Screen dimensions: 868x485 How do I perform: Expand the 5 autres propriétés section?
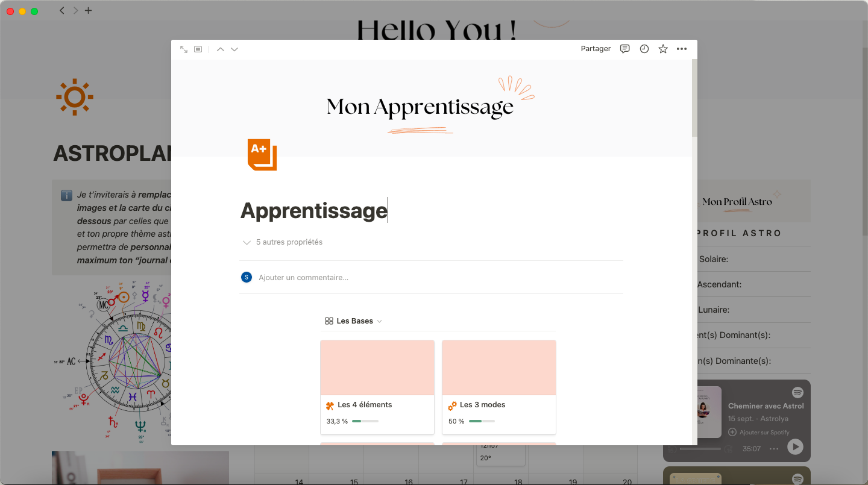coord(283,242)
